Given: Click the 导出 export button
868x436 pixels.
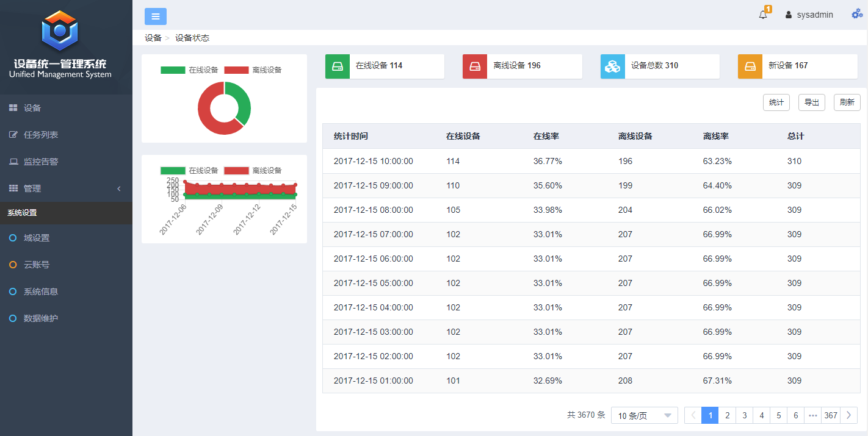Looking at the screenshot, I should point(811,102).
